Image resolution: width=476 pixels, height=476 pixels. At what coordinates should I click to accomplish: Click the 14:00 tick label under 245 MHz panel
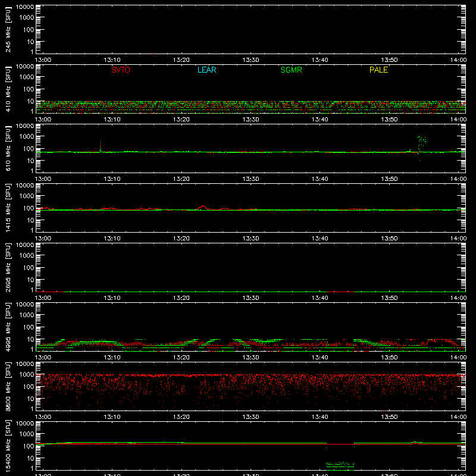(x=458, y=60)
